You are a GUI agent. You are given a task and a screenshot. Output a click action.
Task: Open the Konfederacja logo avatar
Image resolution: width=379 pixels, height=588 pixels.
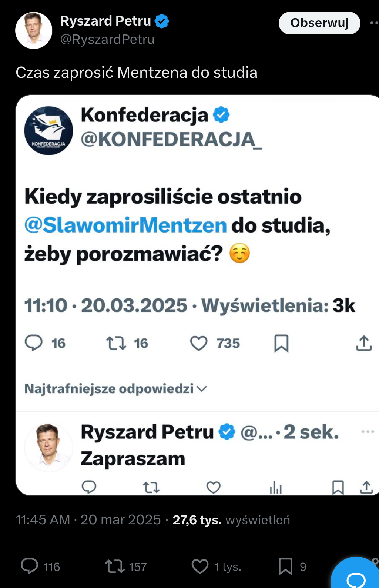point(48,131)
